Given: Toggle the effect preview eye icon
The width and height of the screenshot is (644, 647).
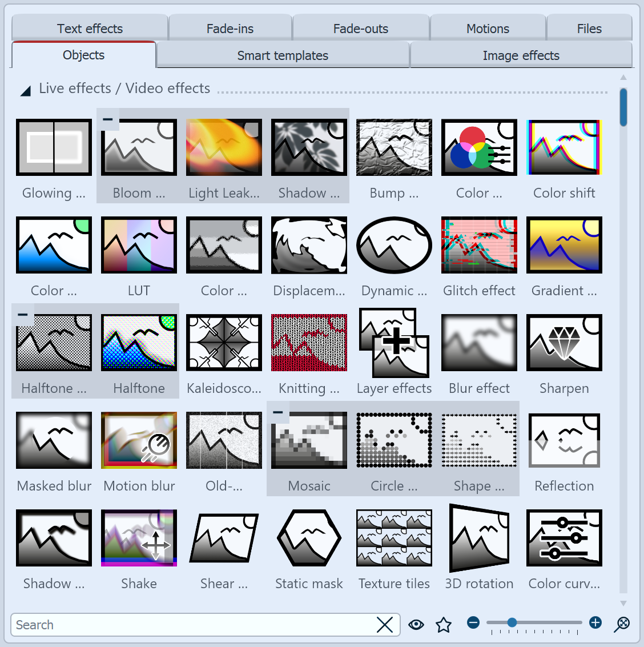Looking at the screenshot, I should coord(416,625).
